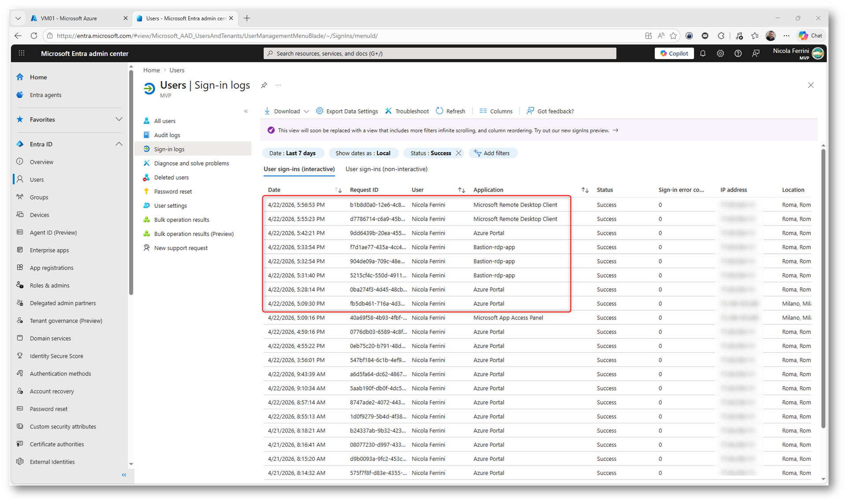Expand the Favorites section
This screenshot has height=504, width=847.
click(119, 119)
